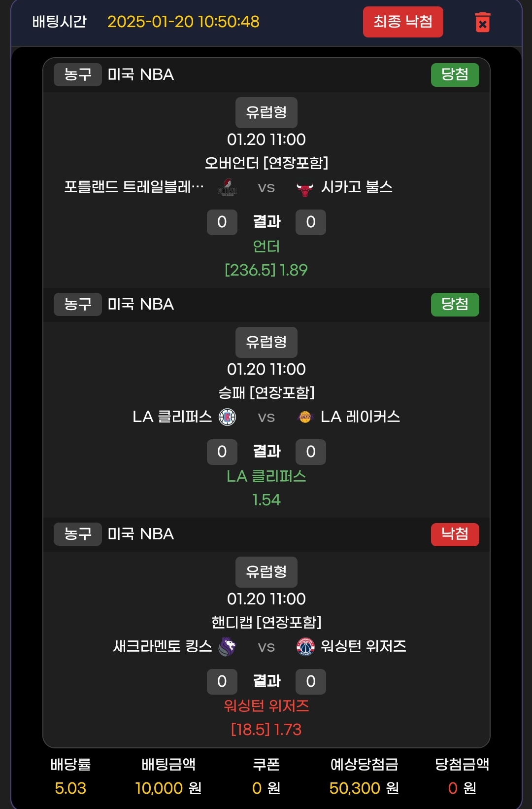Click the Chicago Bulls team logo
This screenshot has height=809, width=532.
(305, 188)
